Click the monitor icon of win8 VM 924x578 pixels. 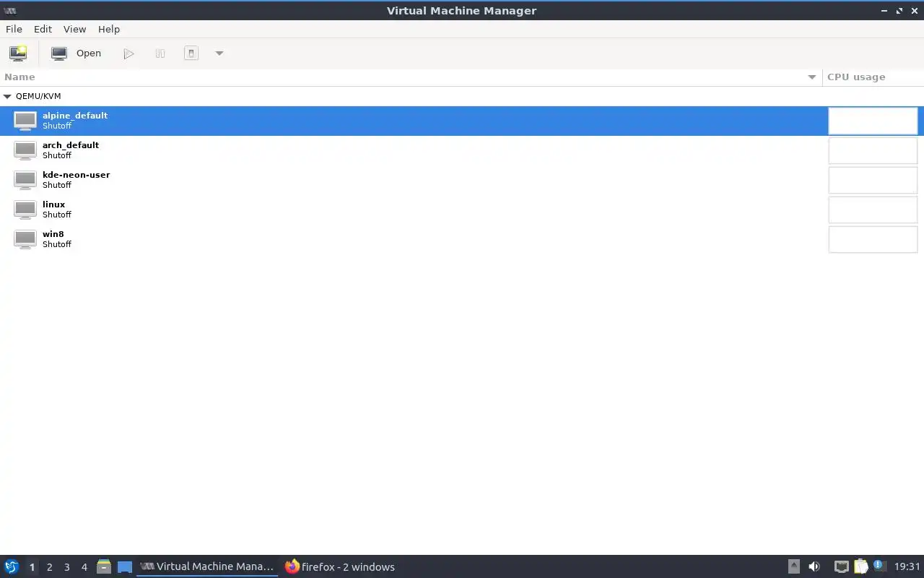point(25,239)
